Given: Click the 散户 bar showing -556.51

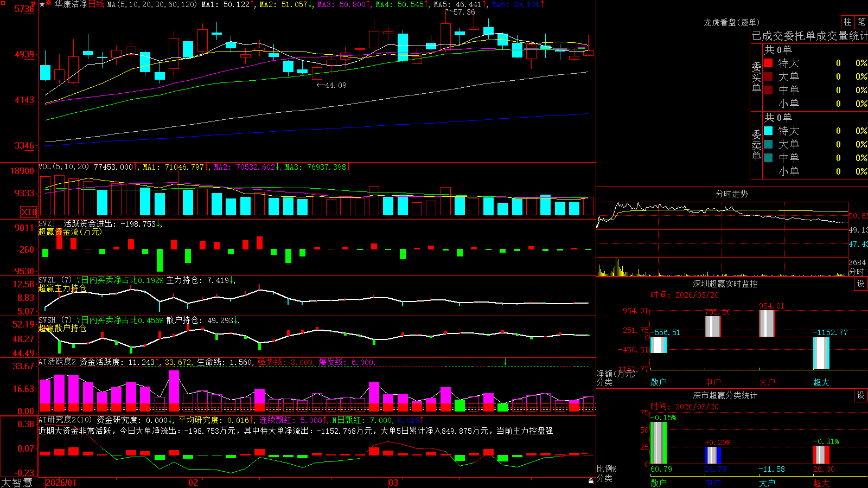Looking at the screenshot, I should (x=658, y=345).
